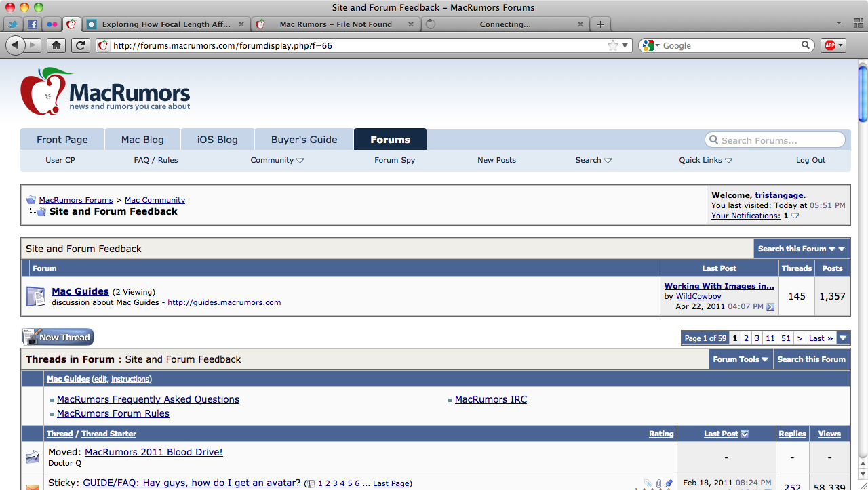Viewport: 868px width, 490px height.
Task: Open the Google search engine selector
Action: pos(650,45)
